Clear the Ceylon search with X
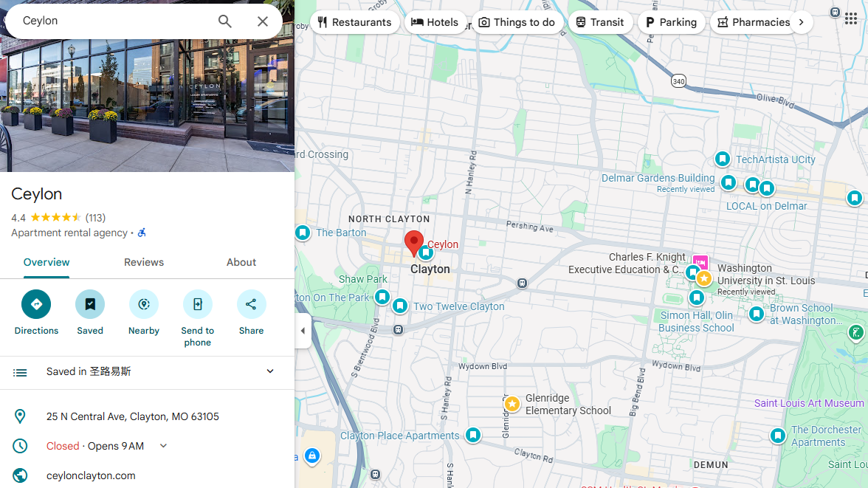The image size is (868, 488). coord(263,21)
